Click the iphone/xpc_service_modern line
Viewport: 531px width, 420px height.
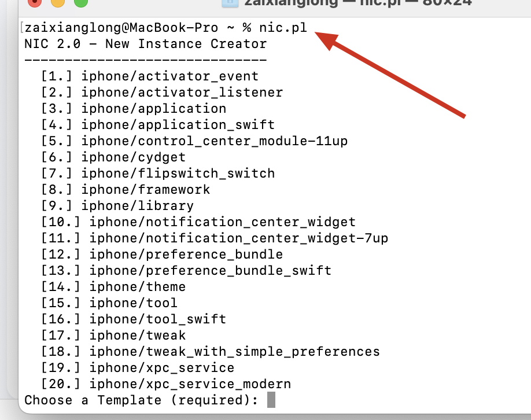click(x=166, y=384)
